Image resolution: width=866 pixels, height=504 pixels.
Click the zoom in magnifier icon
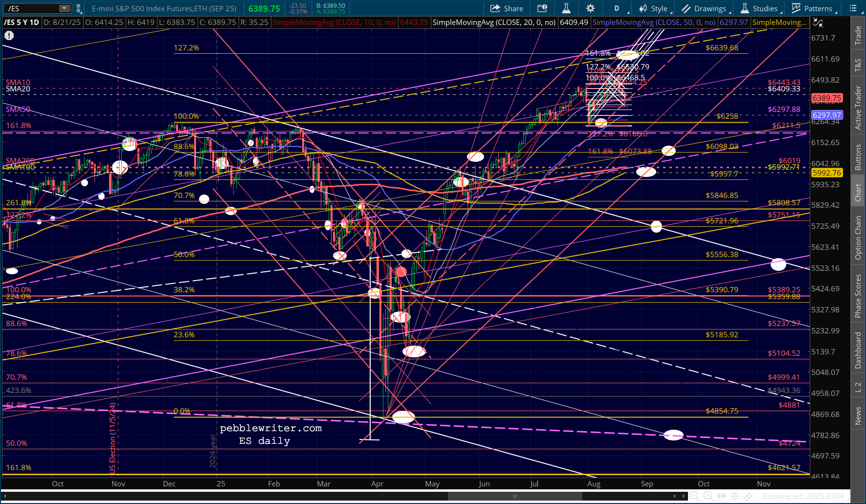click(708, 496)
